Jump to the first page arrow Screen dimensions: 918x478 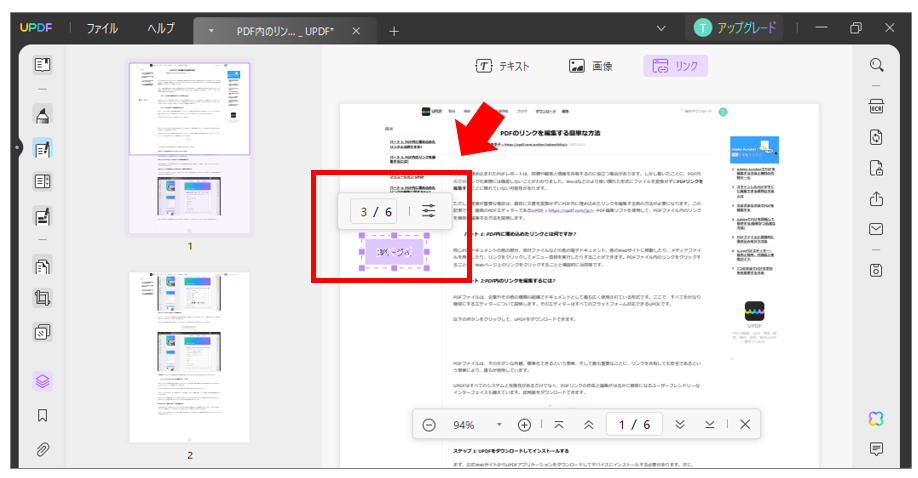tap(559, 425)
